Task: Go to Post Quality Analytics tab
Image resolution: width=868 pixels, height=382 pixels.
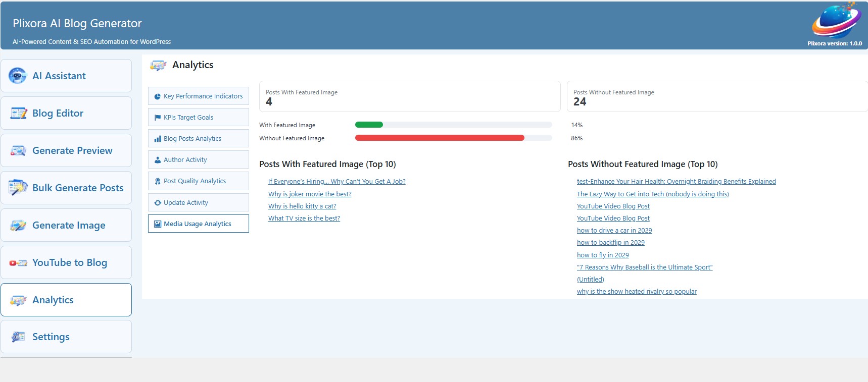Action: [199, 181]
